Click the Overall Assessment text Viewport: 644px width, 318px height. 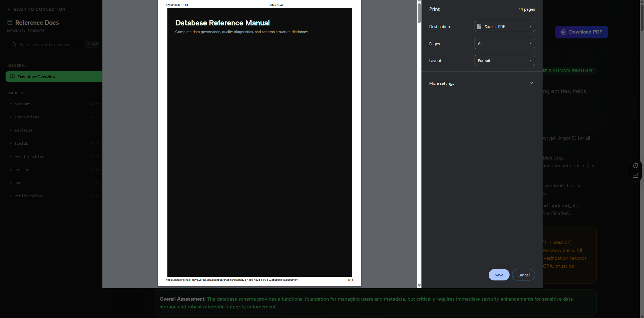point(183,299)
